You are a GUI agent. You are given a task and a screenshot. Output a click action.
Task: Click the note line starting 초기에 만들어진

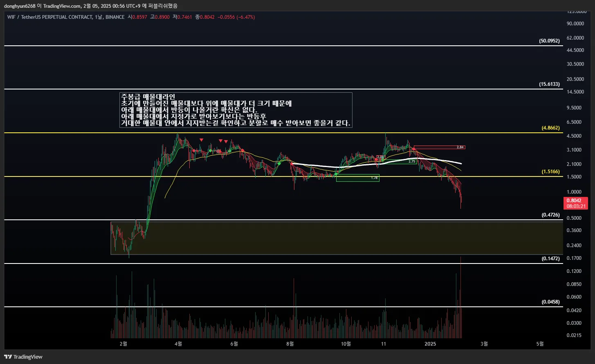[207, 103]
